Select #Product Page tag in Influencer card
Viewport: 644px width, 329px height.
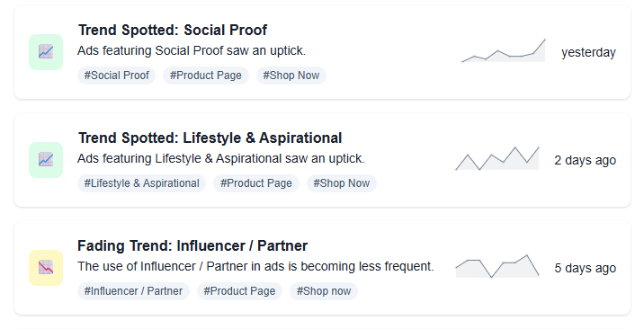click(x=239, y=291)
